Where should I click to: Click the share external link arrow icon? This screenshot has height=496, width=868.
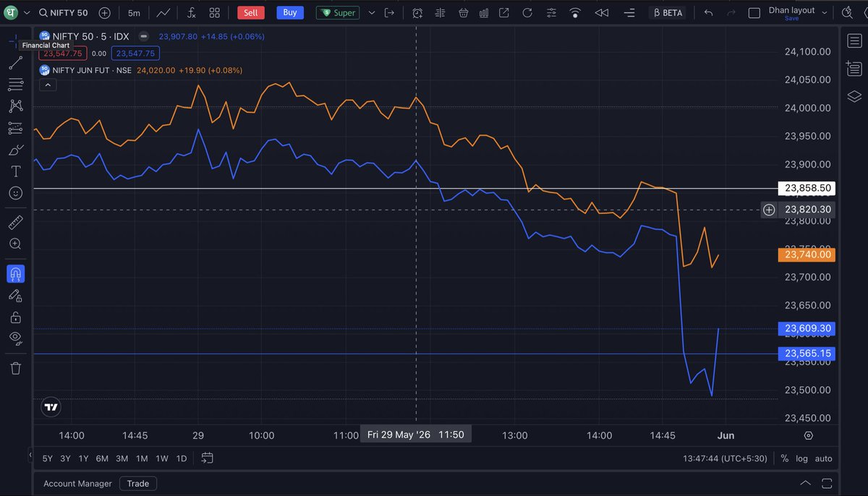(504, 12)
